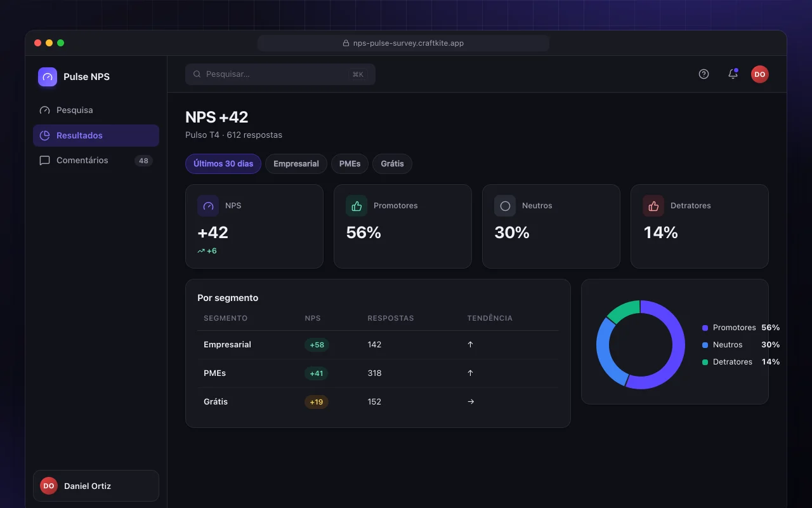The height and width of the screenshot is (508, 812).
Task: Filter by the Grátis chip
Action: (x=392, y=164)
